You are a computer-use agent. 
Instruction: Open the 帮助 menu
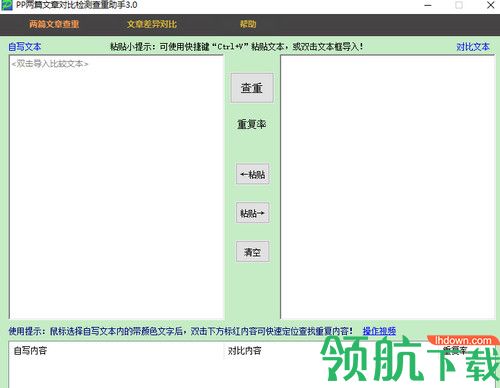(248, 24)
